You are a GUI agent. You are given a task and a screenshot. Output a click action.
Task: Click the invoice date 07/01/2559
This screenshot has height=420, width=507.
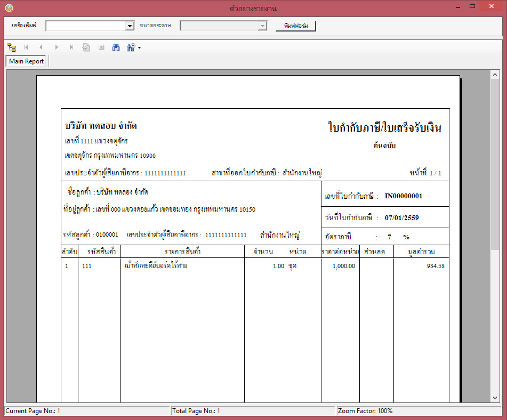click(x=401, y=217)
